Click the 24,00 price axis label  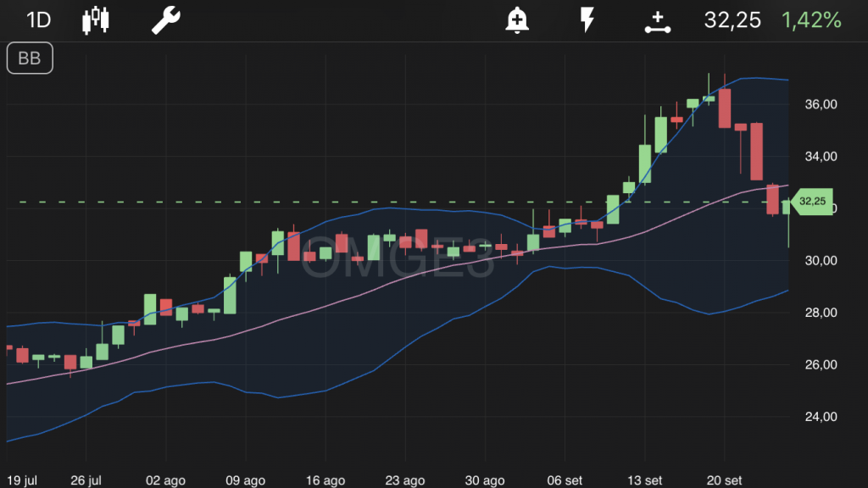click(x=821, y=417)
